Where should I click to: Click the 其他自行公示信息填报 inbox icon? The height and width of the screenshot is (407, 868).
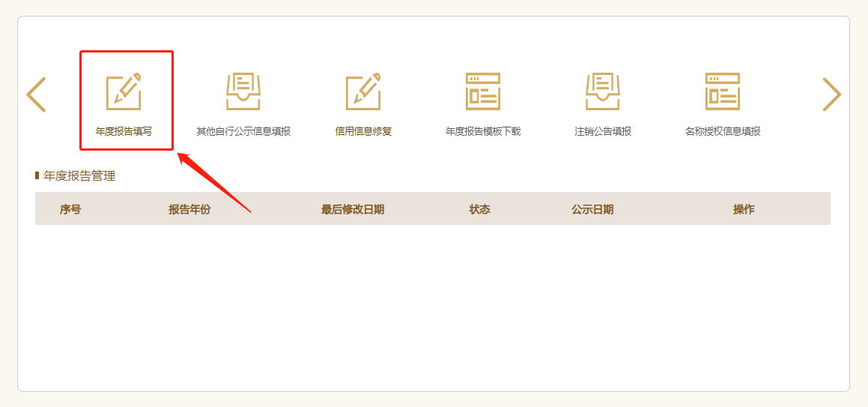[x=243, y=91]
